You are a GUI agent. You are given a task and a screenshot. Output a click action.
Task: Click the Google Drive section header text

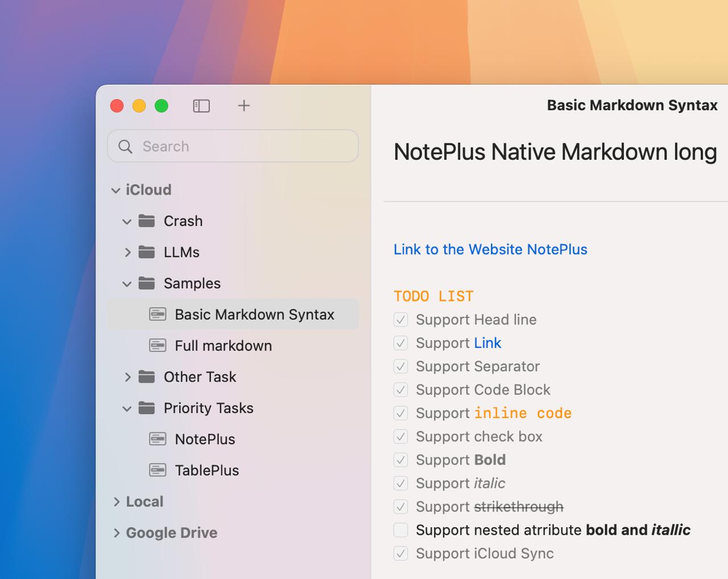click(x=172, y=532)
